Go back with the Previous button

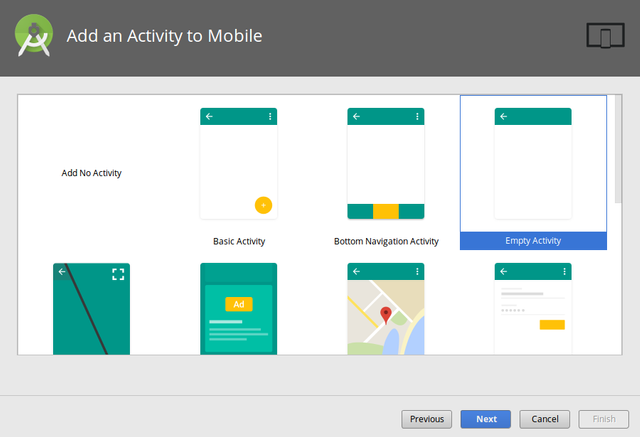coord(427,419)
